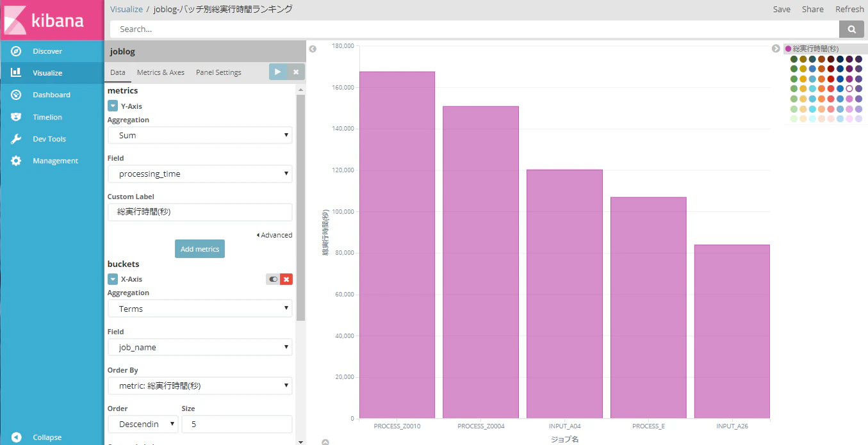Open Timelion from the sidebar
Screen dimensions: 868x445
point(52,117)
